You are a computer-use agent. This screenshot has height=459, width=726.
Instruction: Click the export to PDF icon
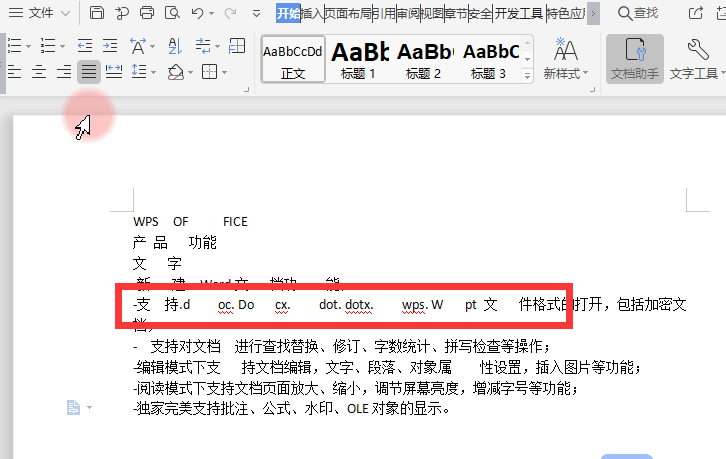[x=122, y=13]
